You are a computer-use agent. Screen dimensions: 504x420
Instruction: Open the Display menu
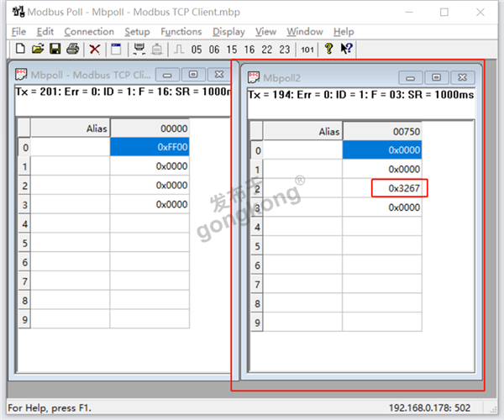[228, 31]
